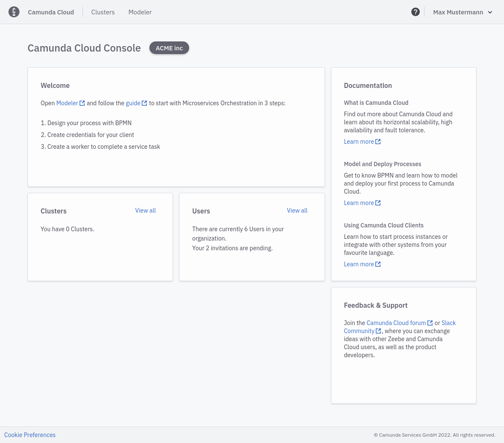
Task: Click external link icon beside guide link
Action: [145, 103]
